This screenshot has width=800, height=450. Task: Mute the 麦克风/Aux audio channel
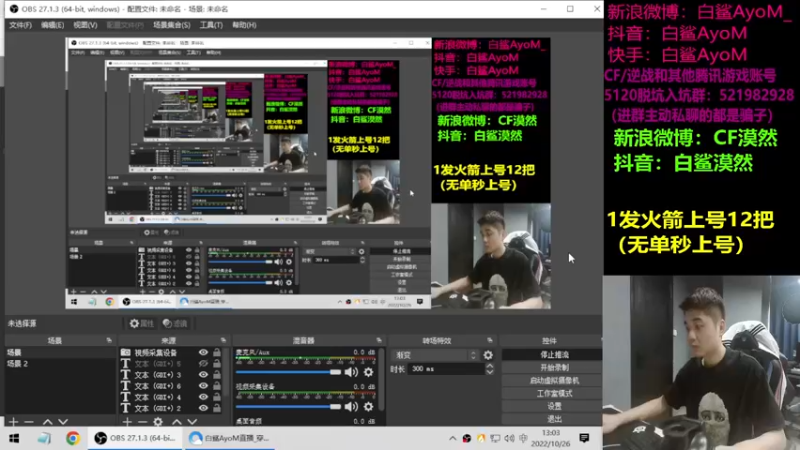[x=351, y=372]
